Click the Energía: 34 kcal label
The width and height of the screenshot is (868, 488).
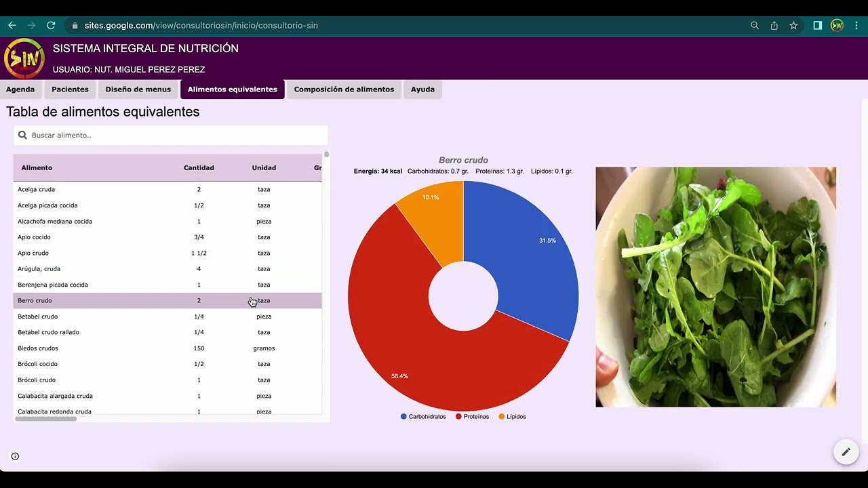coord(378,171)
